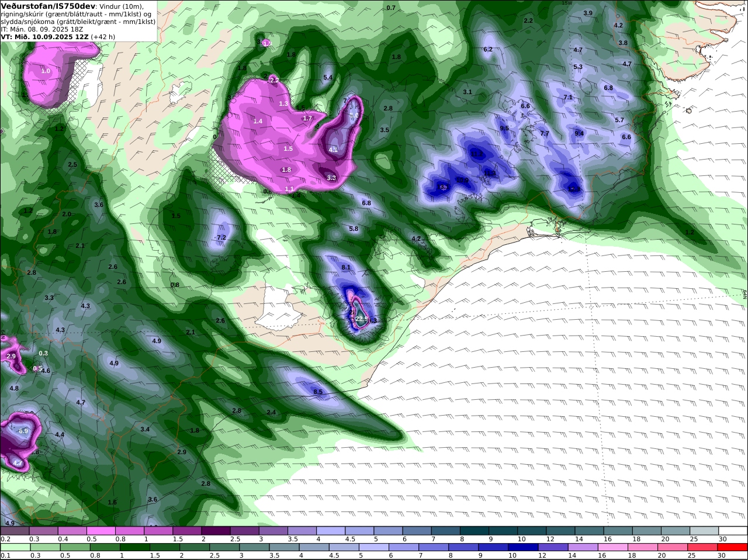The width and height of the screenshot is (748, 560).
Task: Click the 9.4 precipitation value
Action: 579,133
